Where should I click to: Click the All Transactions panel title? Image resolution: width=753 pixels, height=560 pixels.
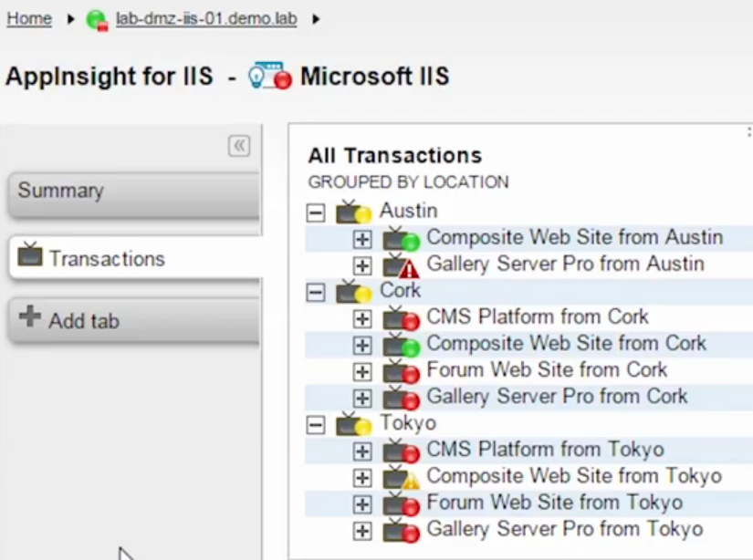click(394, 155)
